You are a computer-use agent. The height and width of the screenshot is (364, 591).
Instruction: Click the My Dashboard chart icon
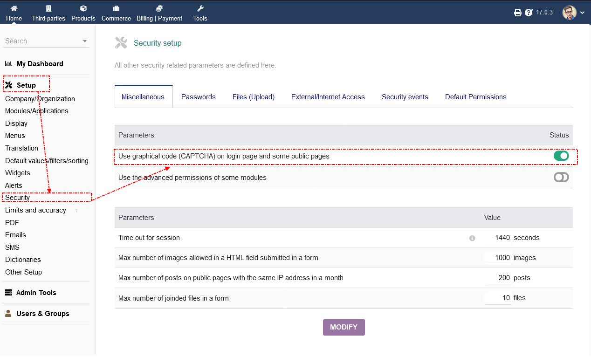click(8, 64)
